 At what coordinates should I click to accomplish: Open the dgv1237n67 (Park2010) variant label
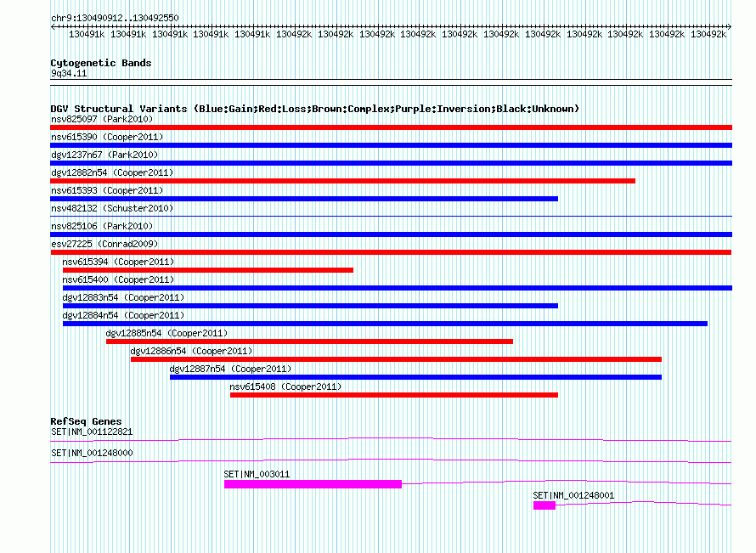[104, 155]
